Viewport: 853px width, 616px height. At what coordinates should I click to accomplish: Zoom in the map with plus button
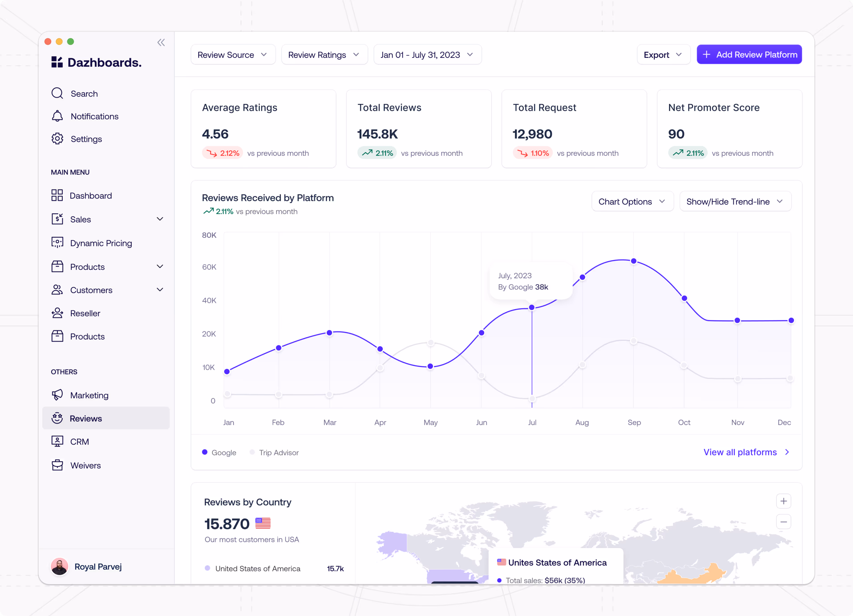[783, 501]
